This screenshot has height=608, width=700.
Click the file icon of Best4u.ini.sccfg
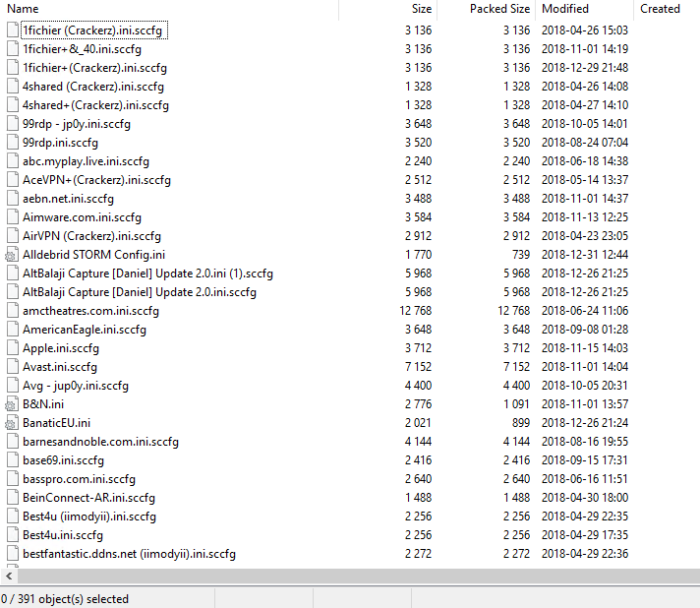pyautogui.click(x=13, y=535)
